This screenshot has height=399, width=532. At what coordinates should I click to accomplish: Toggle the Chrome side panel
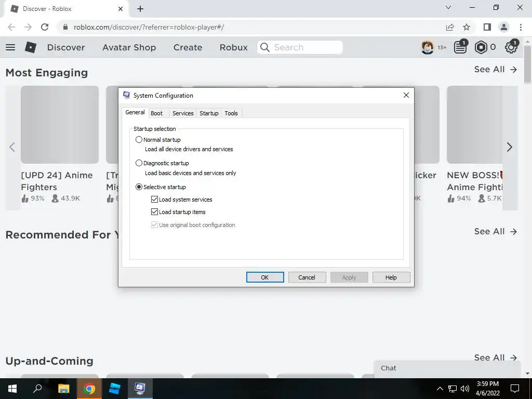click(487, 27)
